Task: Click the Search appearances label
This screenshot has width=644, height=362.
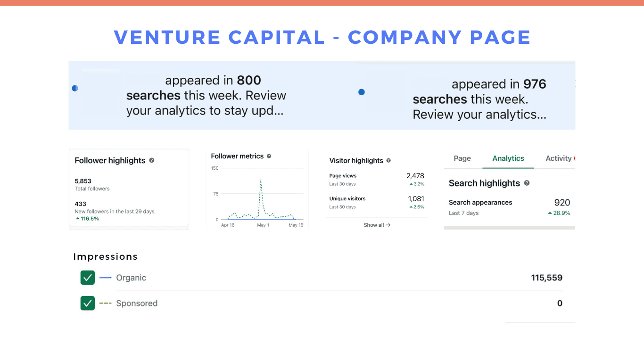Action: click(480, 202)
